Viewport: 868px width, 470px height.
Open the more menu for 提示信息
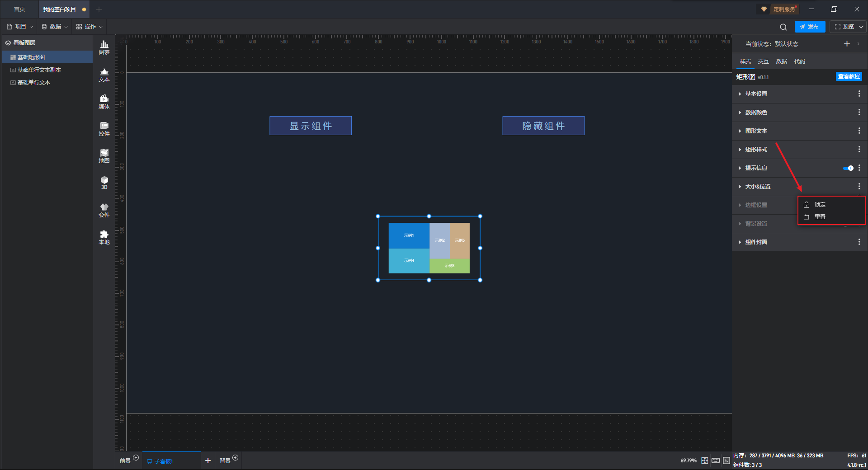point(859,168)
